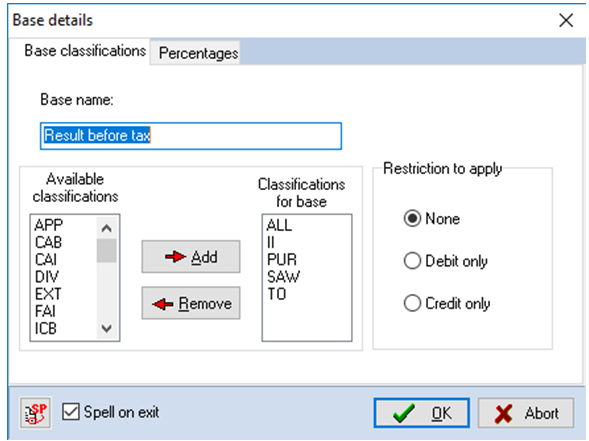Viewport: 589px width, 441px height.
Task: Click the down arrow of available classifications list
Action: point(107,329)
